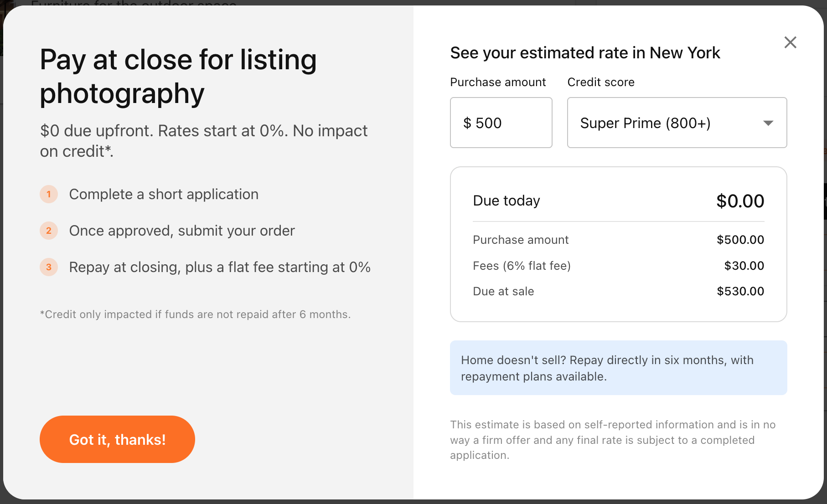Click the step 3 number badge
The width and height of the screenshot is (827, 504).
click(49, 267)
